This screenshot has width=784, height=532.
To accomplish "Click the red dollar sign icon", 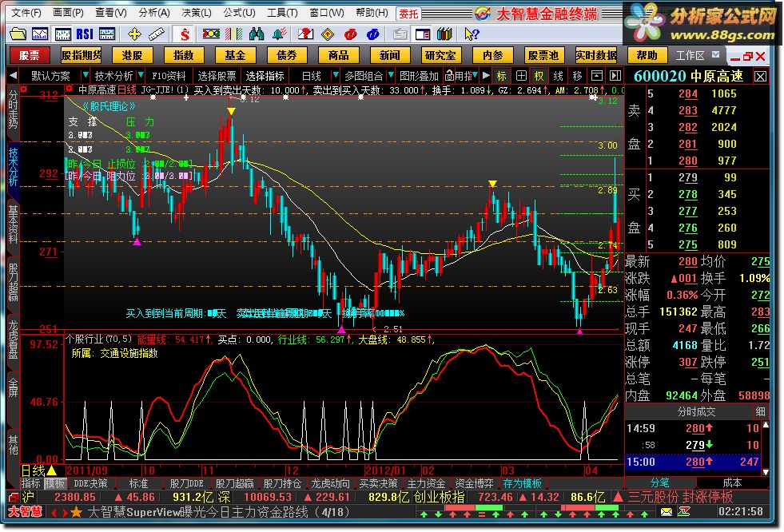I will coord(185,34).
